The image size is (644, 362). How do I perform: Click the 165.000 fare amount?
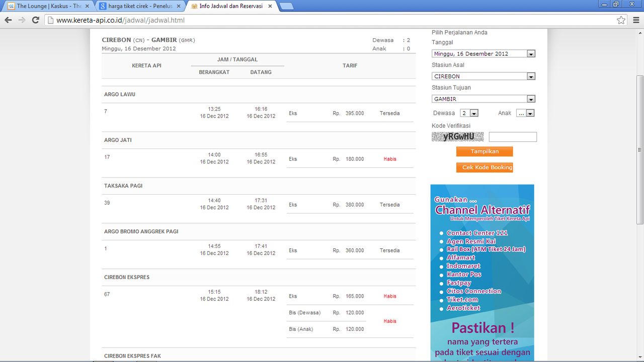coord(355,296)
